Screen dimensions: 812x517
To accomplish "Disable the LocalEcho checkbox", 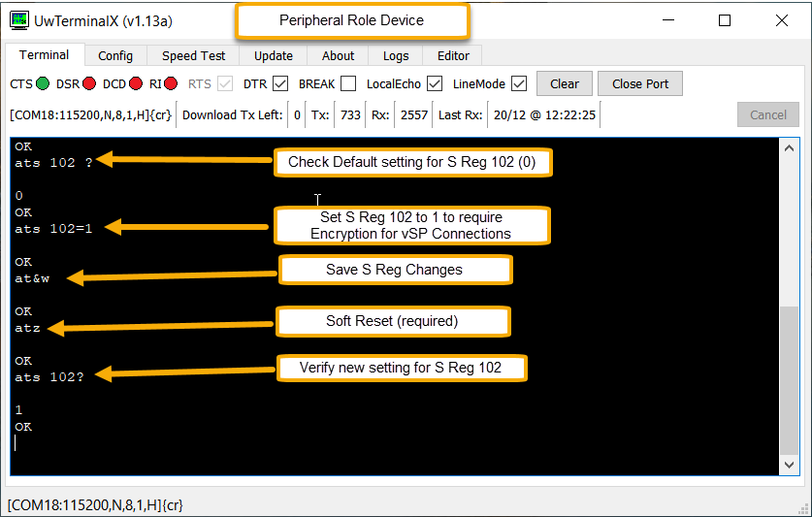I will 435,83.
